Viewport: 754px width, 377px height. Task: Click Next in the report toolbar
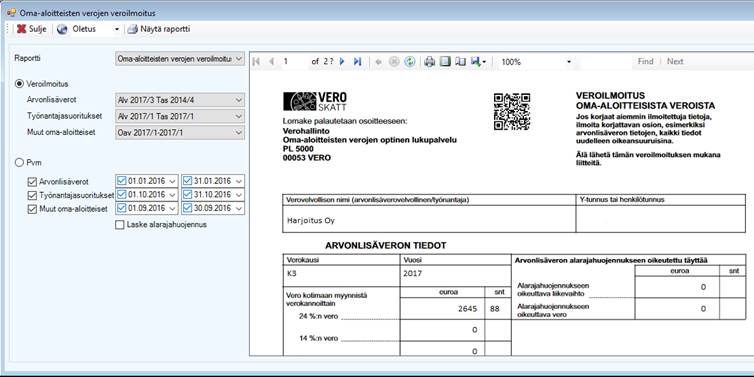(675, 62)
